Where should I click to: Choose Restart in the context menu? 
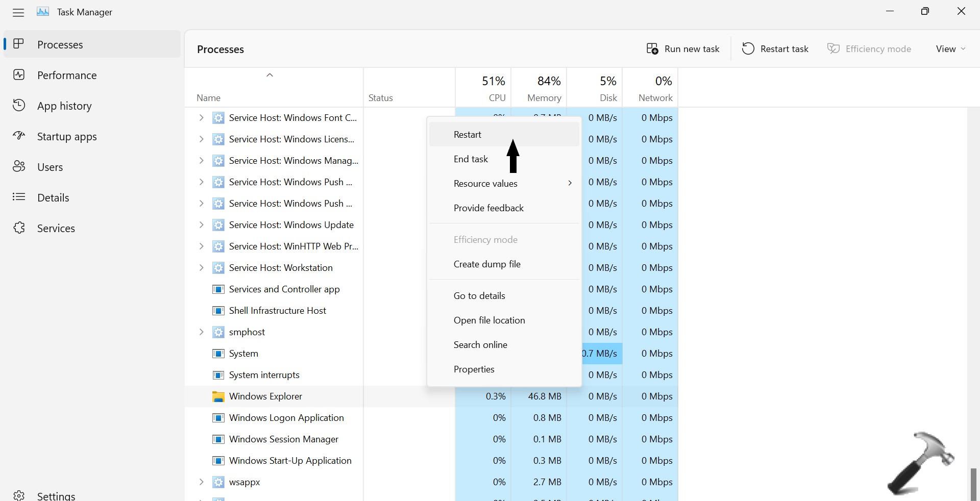[468, 135]
